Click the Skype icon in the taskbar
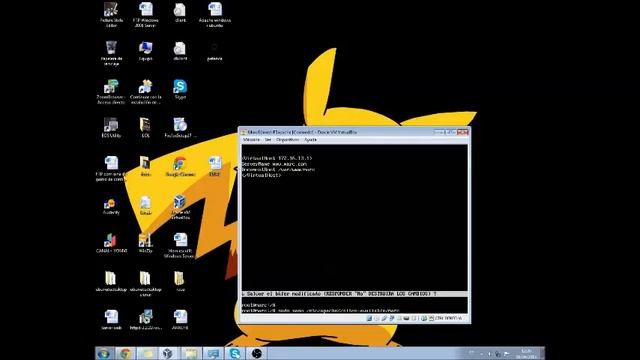The width and height of the screenshot is (640, 360). [235, 353]
